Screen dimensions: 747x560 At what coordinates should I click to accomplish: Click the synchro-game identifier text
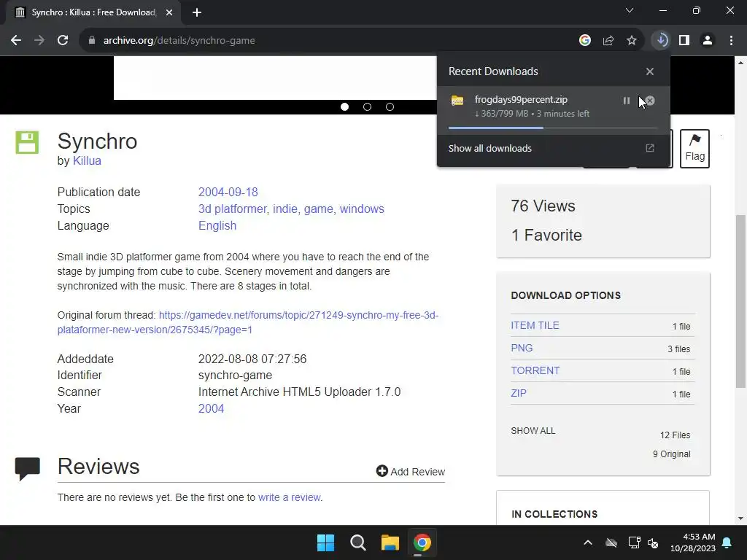[x=235, y=376]
